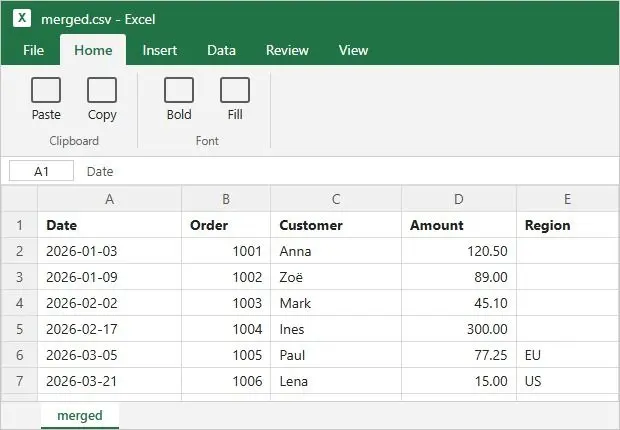Select customer Paul cell

(336, 355)
